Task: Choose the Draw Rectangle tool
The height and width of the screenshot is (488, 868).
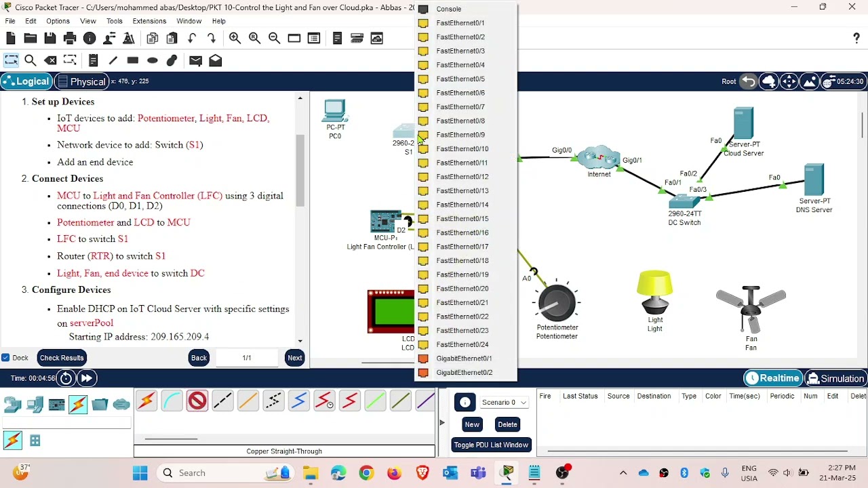Action: [133, 60]
